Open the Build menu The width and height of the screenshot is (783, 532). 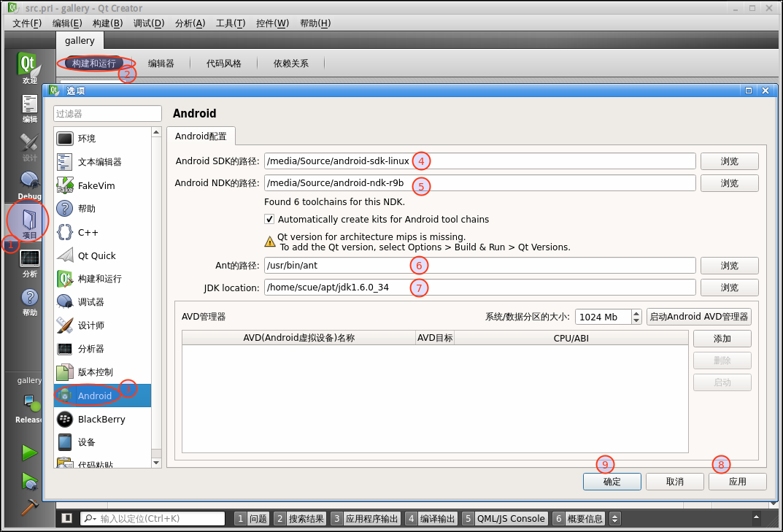[107, 23]
